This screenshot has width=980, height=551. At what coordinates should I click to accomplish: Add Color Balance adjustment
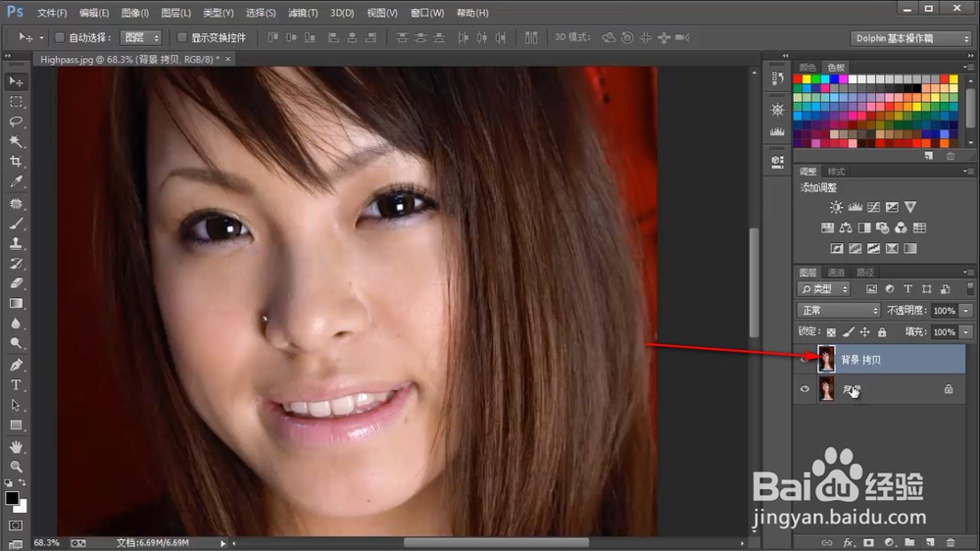coord(846,227)
